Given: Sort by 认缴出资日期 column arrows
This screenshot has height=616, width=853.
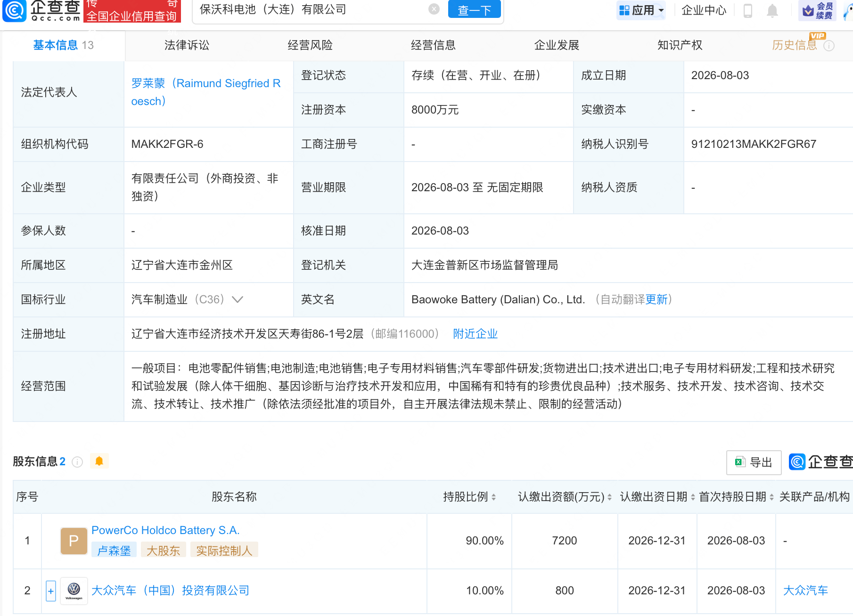Looking at the screenshot, I should tap(693, 497).
